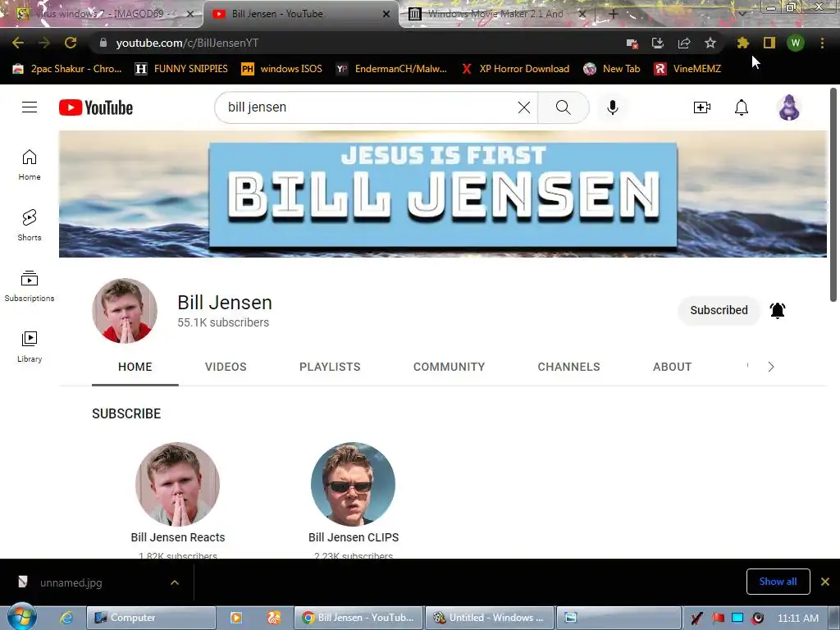Switch to the CHANNELS tab

[x=569, y=367]
